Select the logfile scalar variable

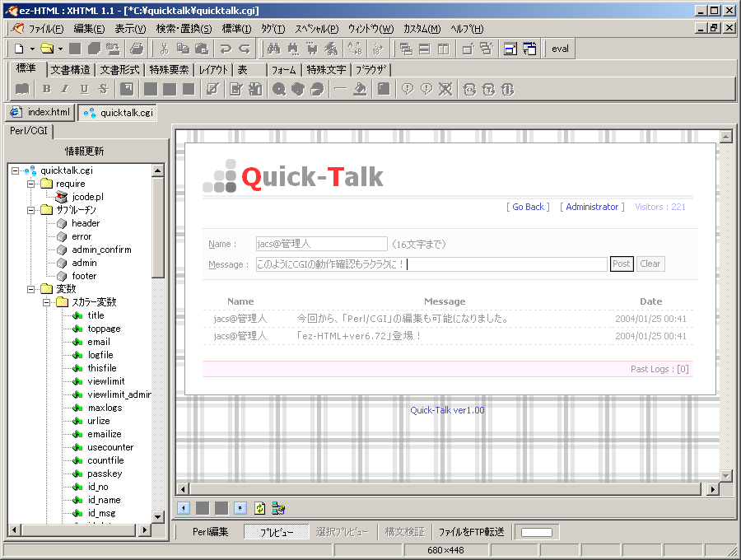pos(100,355)
